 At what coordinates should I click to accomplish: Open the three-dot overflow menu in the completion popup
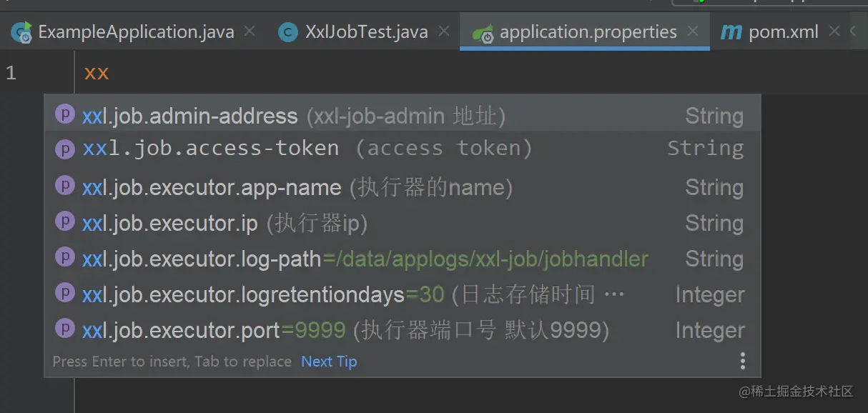(x=742, y=361)
